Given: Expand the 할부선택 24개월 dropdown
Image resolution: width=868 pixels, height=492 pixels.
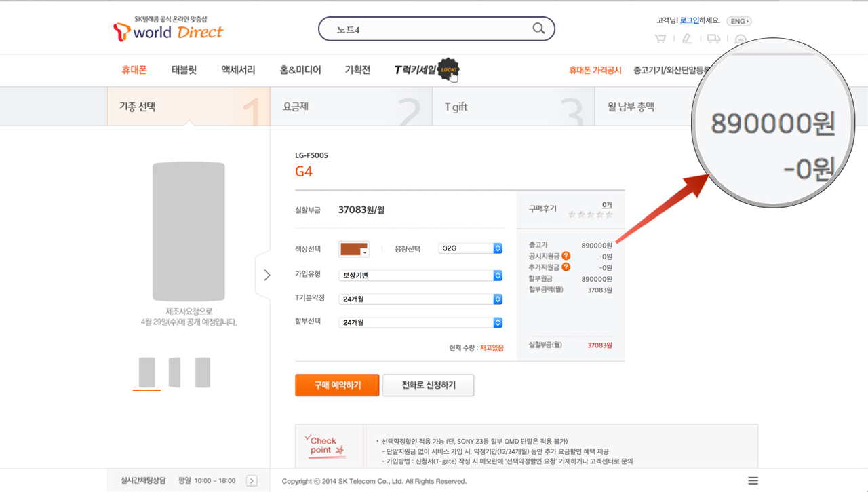Looking at the screenshot, I should [x=420, y=322].
